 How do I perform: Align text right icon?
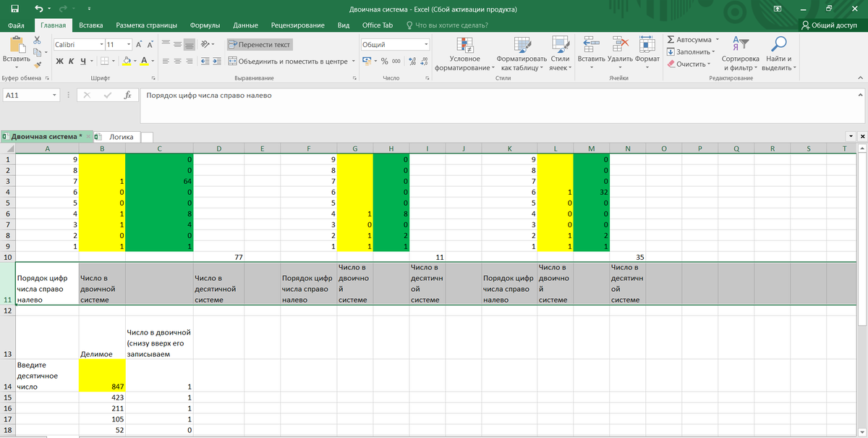coord(189,61)
